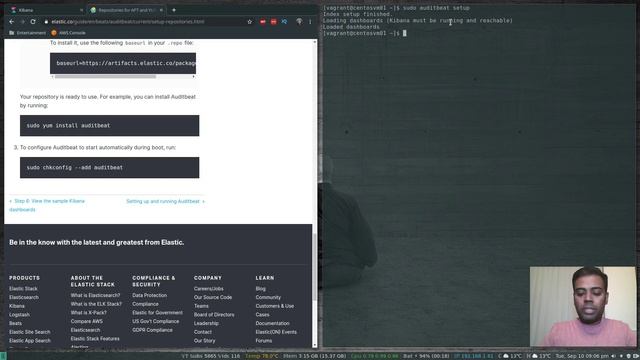Open the What is the ELK Stack? link
The height and width of the screenshot is (360, 640).
96,304
